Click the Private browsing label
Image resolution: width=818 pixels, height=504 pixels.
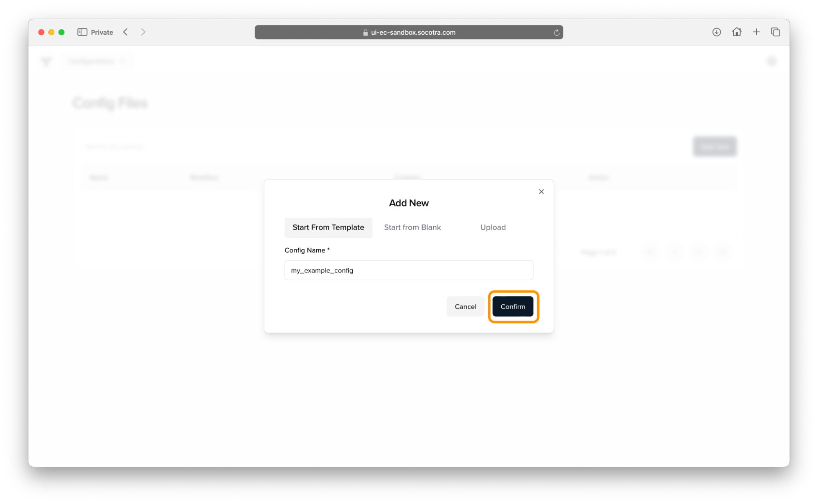click(102, 32)
